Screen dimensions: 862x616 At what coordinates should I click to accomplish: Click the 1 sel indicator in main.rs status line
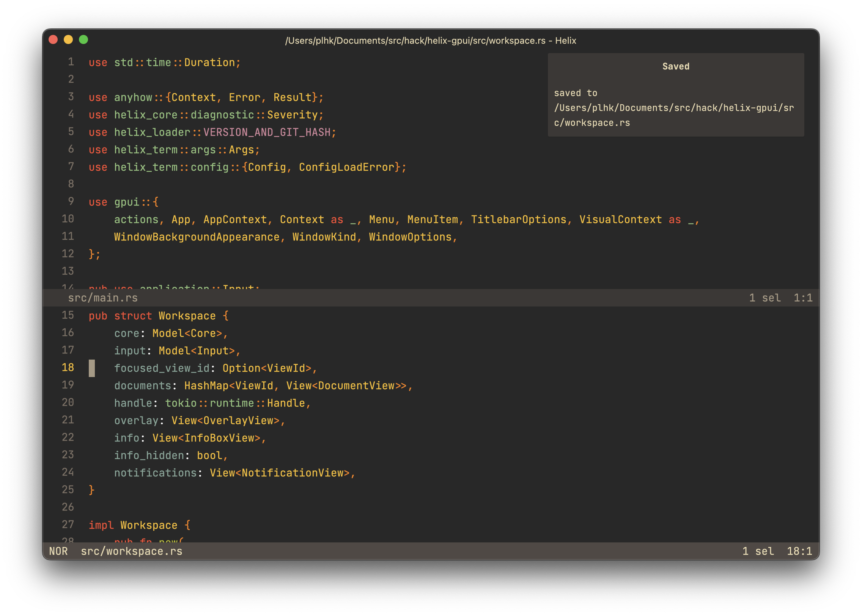point(765,298)
